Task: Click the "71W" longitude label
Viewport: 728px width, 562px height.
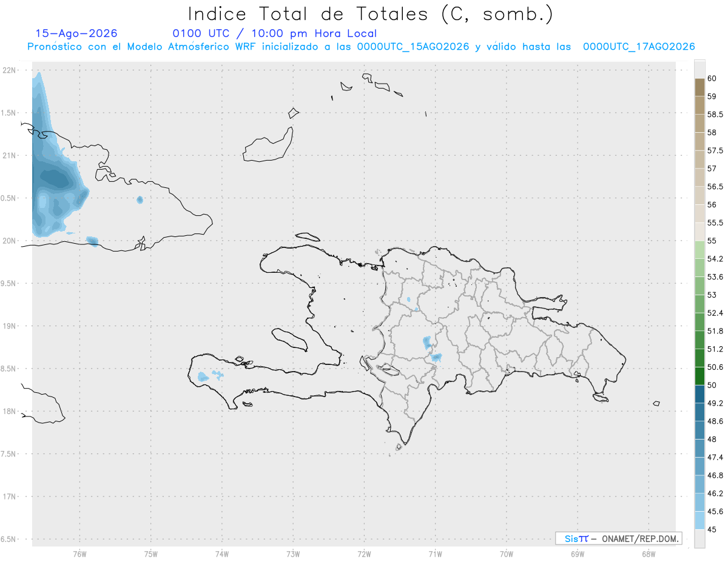Action: tap(435, 554)
